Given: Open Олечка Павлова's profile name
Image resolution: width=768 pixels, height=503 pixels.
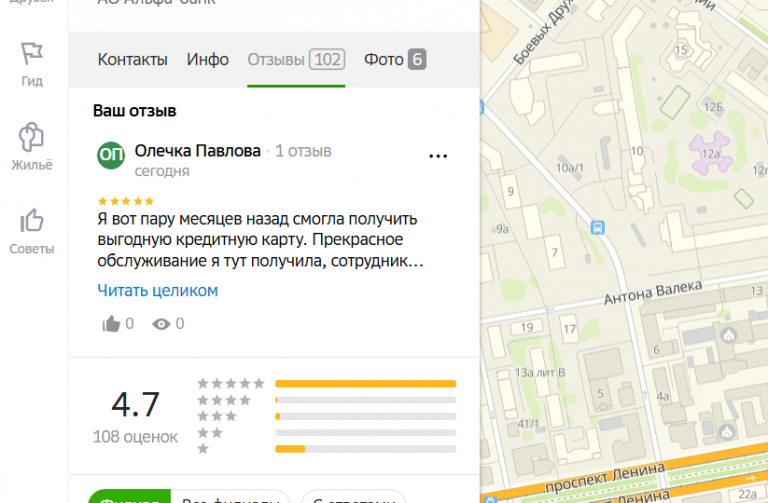Looking at the screenshot, I should pos(197,151).
